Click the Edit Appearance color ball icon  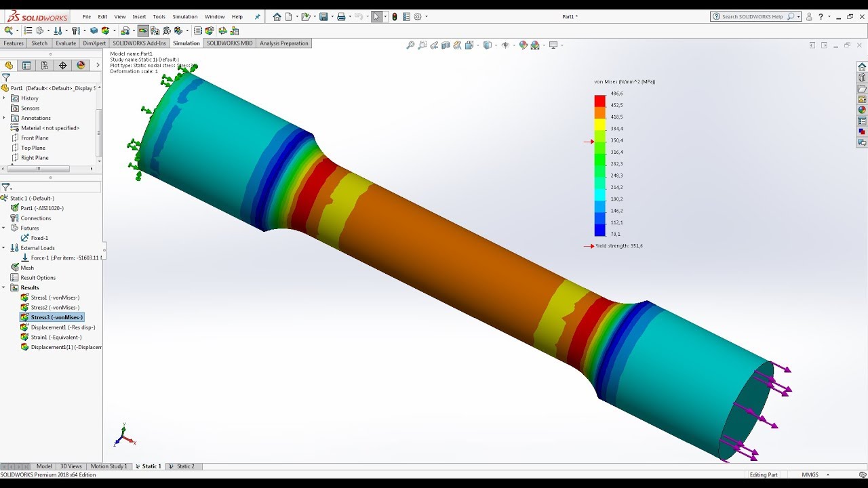(x=523, y=45)
